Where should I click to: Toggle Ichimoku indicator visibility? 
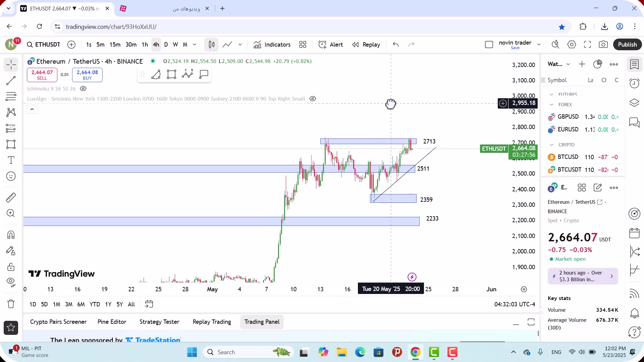(x=83, y=89)
